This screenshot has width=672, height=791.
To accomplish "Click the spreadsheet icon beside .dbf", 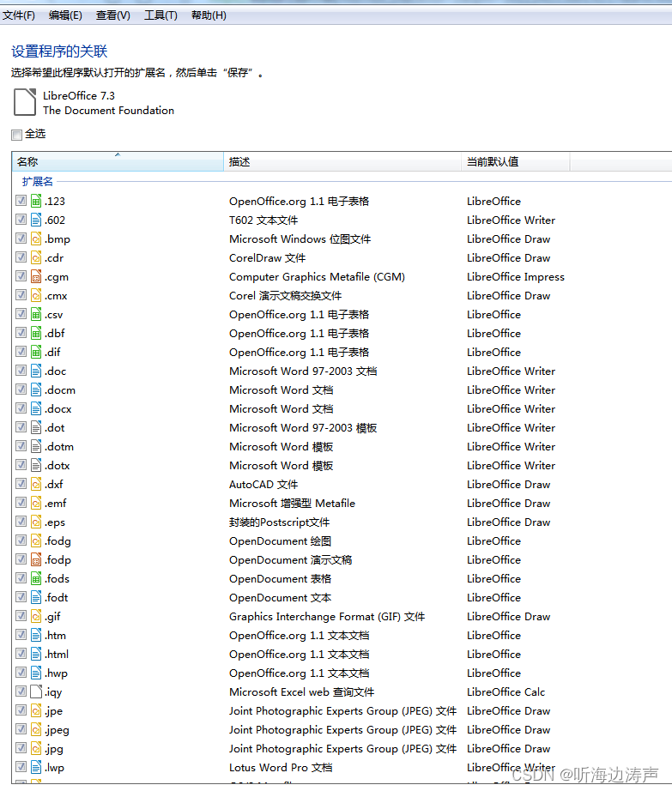I will click(x=36, y=333).
